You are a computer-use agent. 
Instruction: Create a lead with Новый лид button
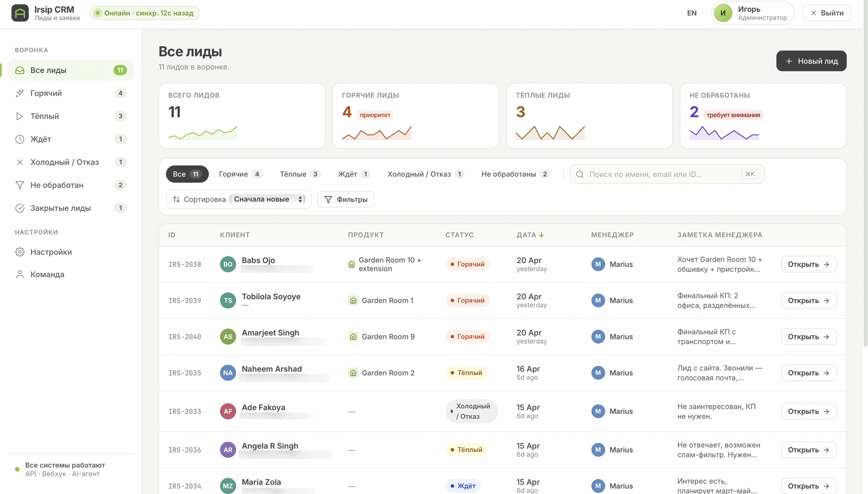pyautogui.click(x=811, y=61)
